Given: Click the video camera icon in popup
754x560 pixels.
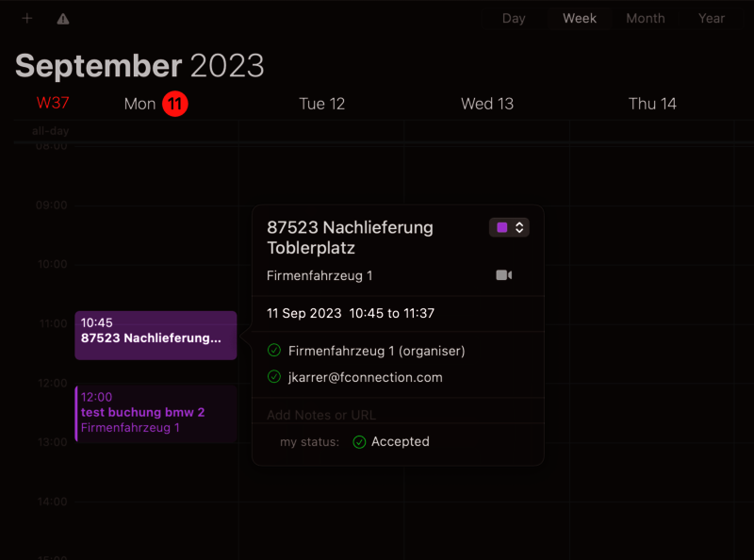Looking at the screenshot, I should pos(504,275).
